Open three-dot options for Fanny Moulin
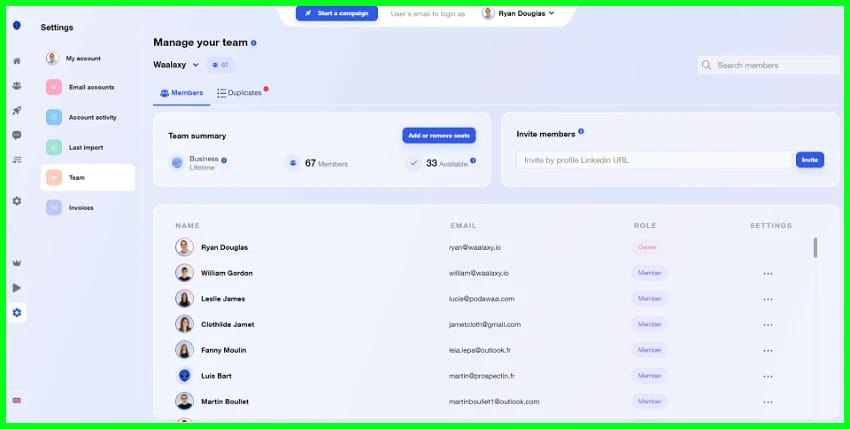The width and height of the screenshot is (850, 429). pos(768,350)
